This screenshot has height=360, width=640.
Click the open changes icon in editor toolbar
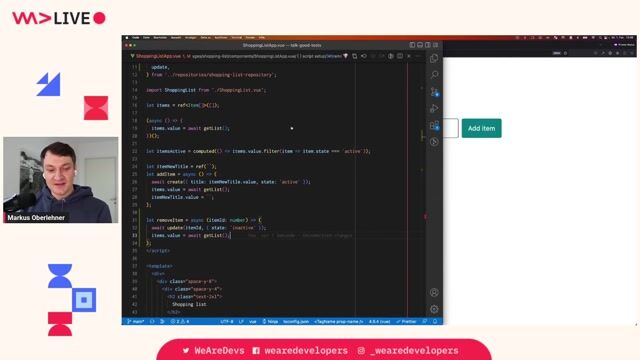[x=355, y=56]
